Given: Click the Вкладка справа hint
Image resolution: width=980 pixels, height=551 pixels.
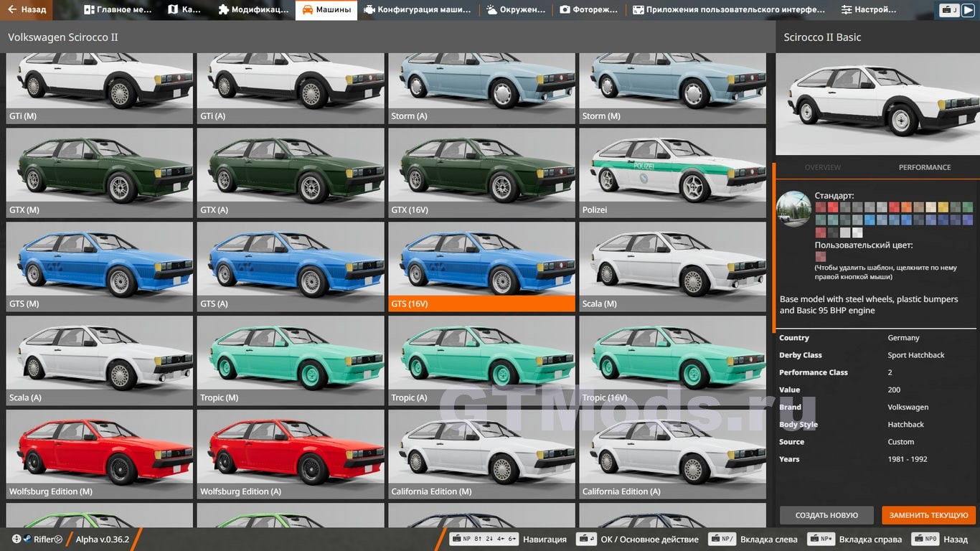Looking at the screenshot, I should [854, 540].
